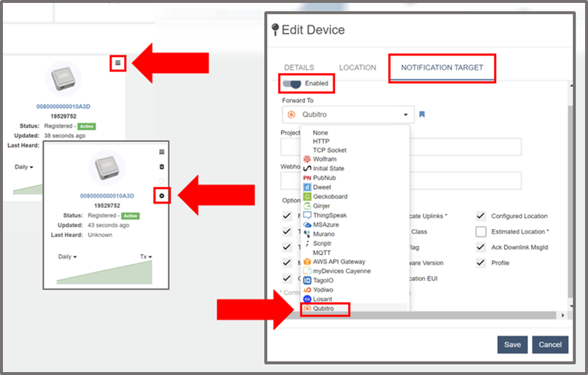Toggle the leftmost checkbox in the Estimated Location row
Image resolution: width=588 pixels, height=375 pixels.
pos(287,231)
